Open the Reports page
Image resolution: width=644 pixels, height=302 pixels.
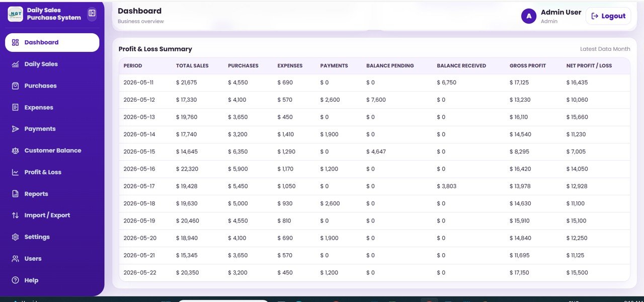[x=52, y=194]
